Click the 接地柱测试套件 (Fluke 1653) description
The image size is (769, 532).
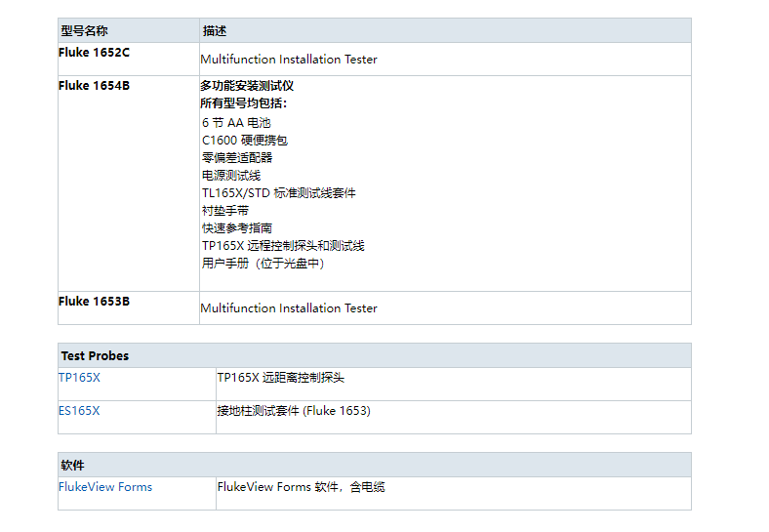click(x=294, y=411)
